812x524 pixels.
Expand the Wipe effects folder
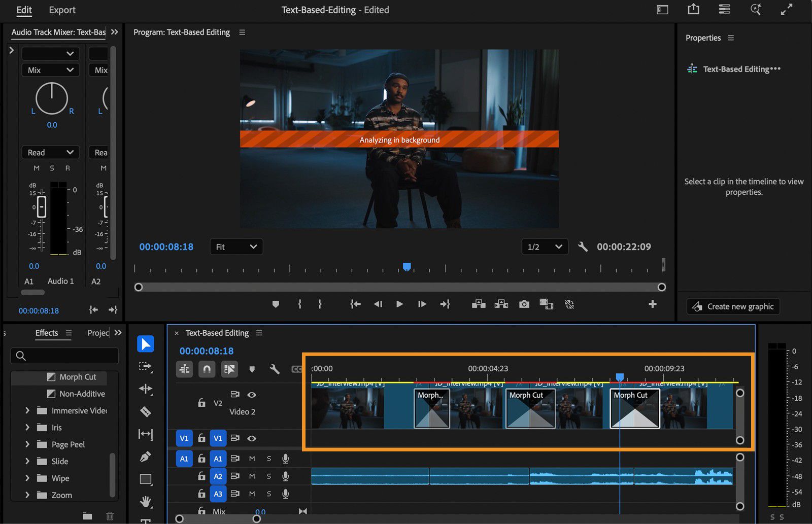28,478
